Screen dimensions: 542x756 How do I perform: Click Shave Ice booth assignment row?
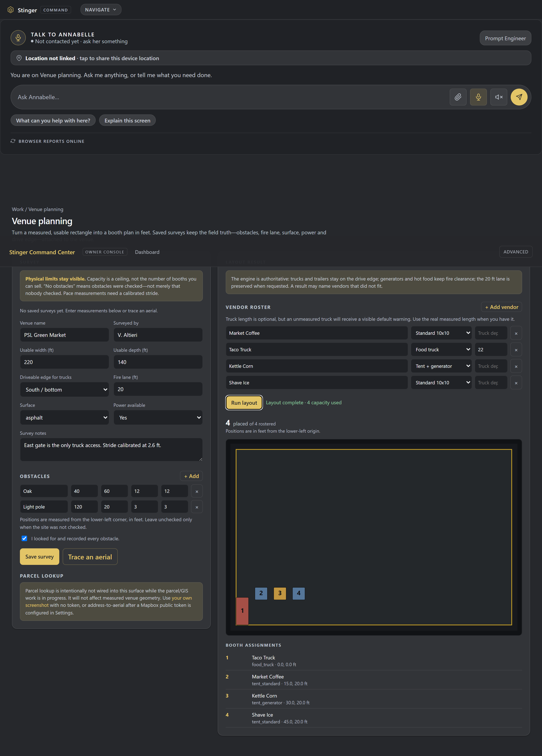pos(374,718)
